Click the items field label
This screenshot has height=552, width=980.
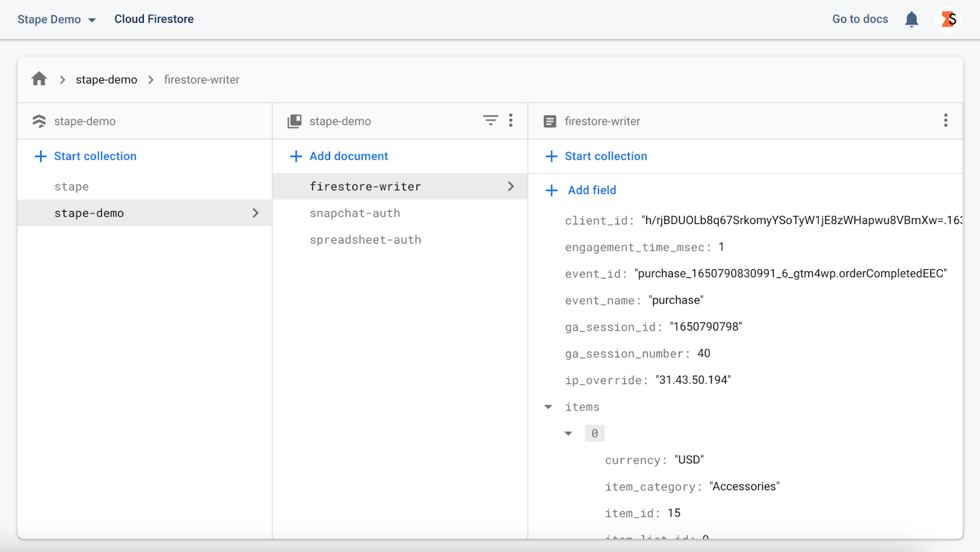point(582,407)
